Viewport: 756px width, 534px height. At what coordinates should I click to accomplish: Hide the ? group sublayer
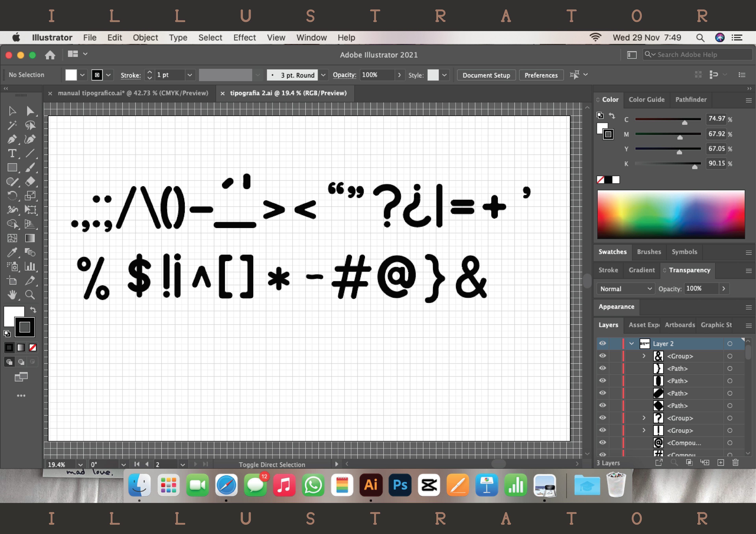tap(602, 418)
